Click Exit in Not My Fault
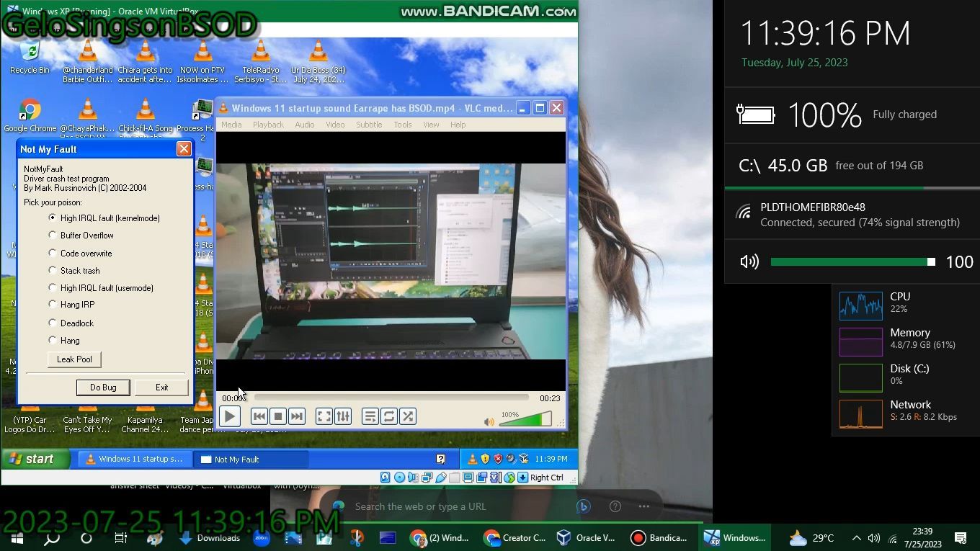This screenshot has width=980, height=551. click(161, 388)
